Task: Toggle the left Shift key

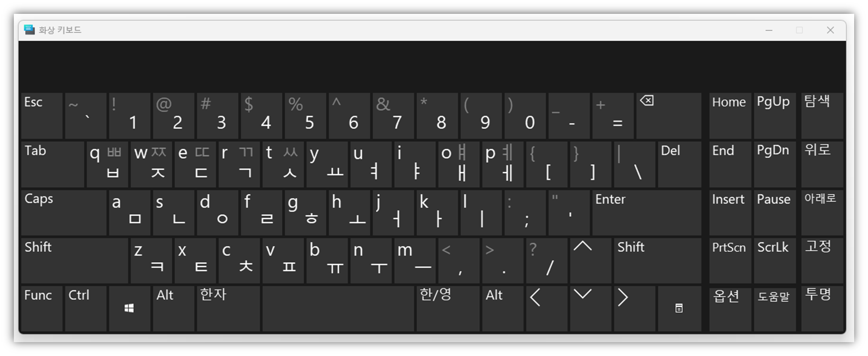Action: pos(74,260)
